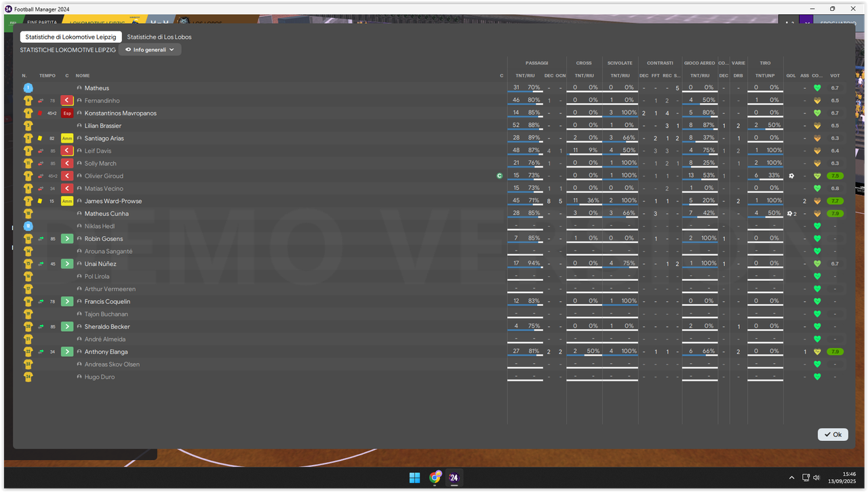
Task: Click Olivier Giroud's 7.5 rating badge
Action: 835,176
